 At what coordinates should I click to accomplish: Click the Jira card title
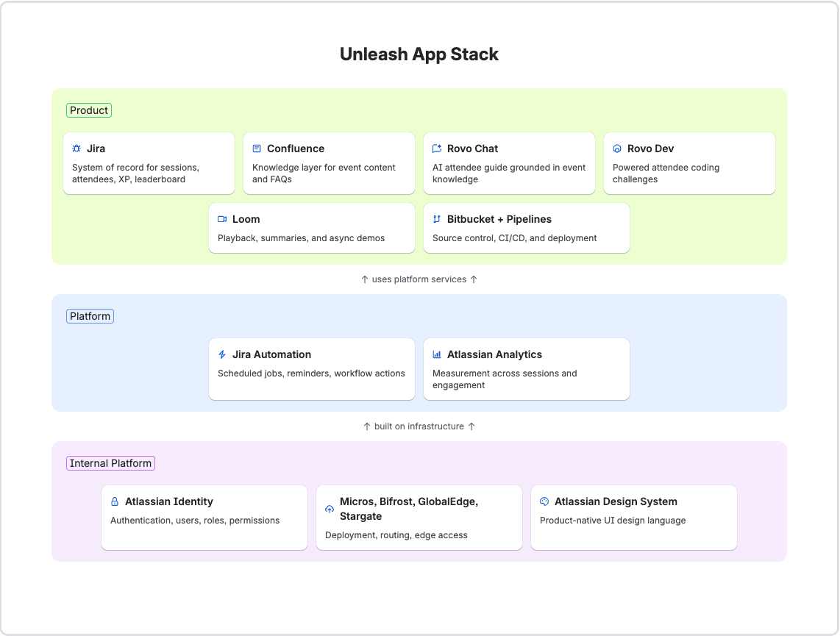pyautogui.click(x=96, y=149)
